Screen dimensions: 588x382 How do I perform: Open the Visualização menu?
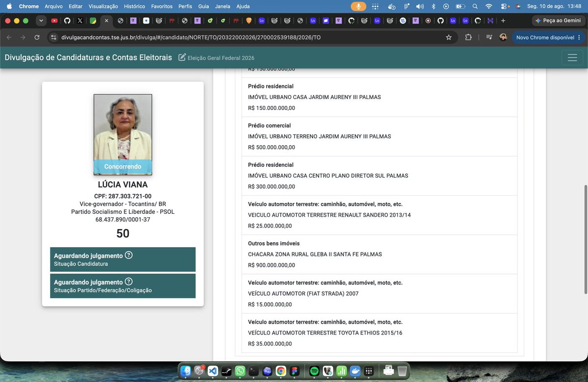pos(103,6)
